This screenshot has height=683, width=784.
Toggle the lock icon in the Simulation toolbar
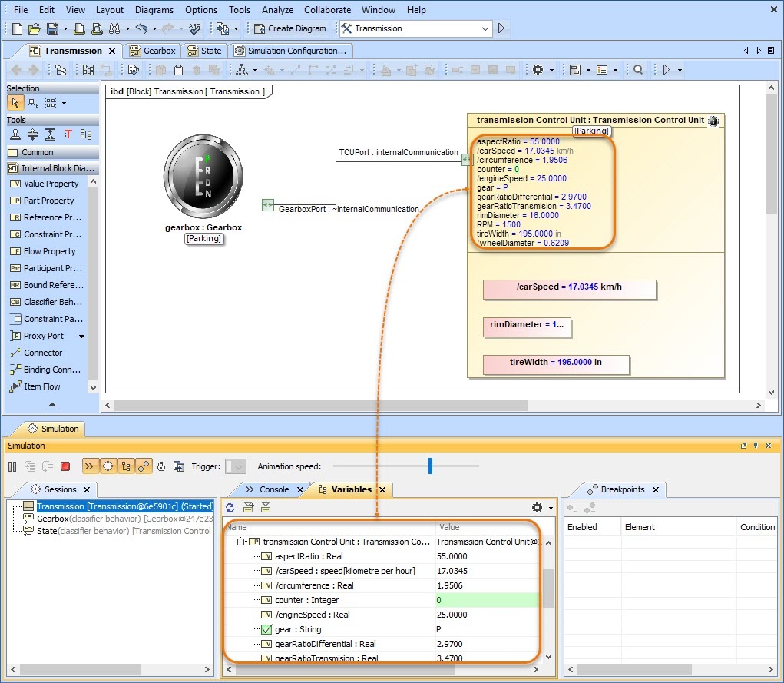coord(161,466)
